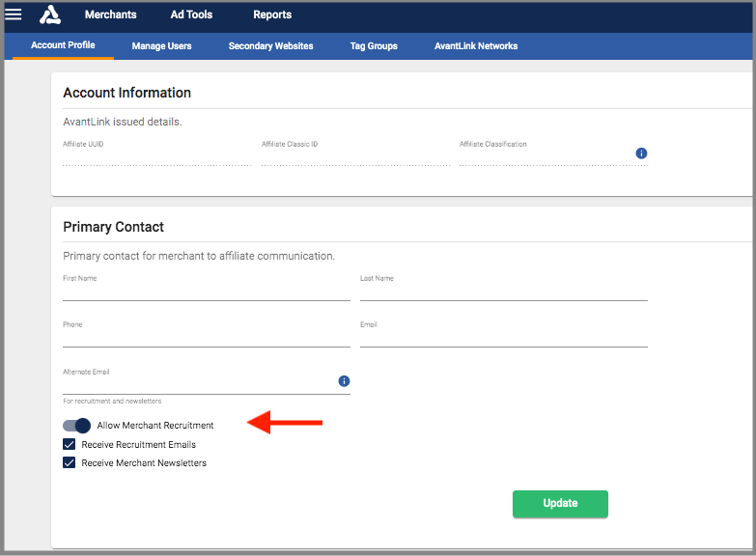Switch to AvantLink Networks tab
Viewport: 756px width, 556px height.
tap(476, 45)
